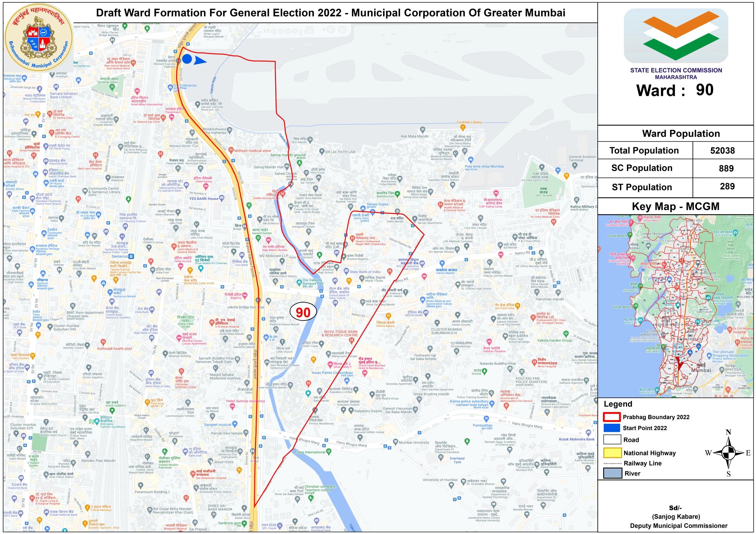Screen dimensions: 756x534
Task: Click the Santacruz railway station icon
Action: click(131, 256)
